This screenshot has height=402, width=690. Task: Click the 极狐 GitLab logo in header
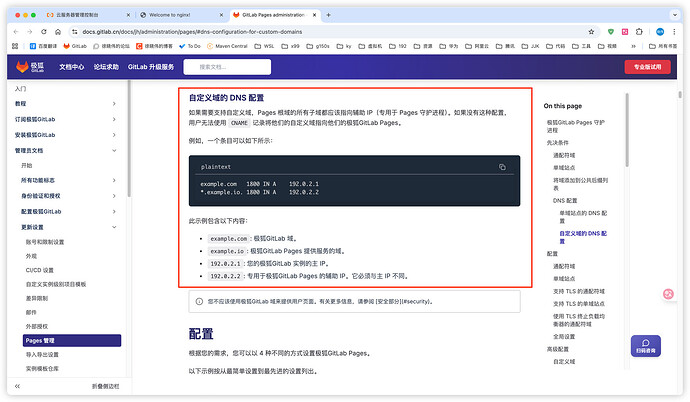[x=29, y=66]
